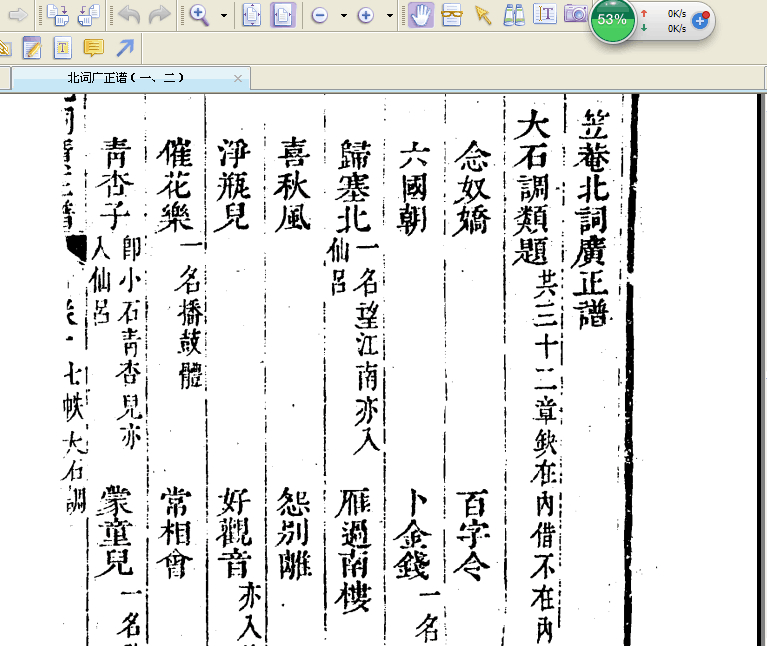Click the entry 好觀音
Viewport: 767px width, 646px height.
point(234,533)
